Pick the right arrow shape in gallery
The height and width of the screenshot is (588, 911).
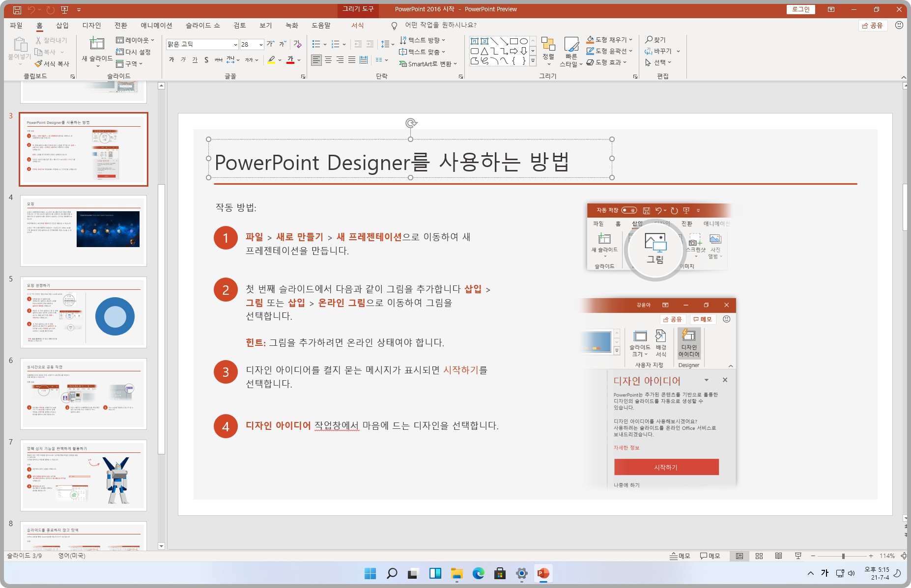514,51
